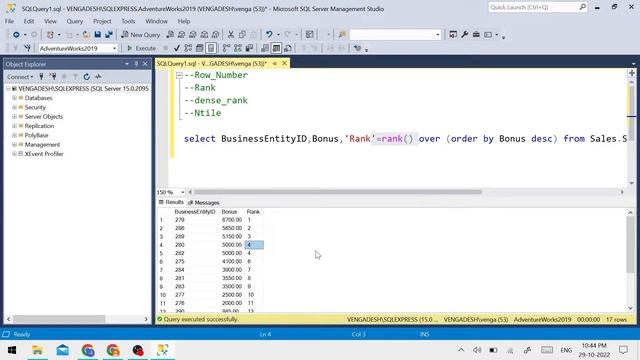Close the SQLQuery1.sql tab
This screenshot has height=360, width=640.
[x=284, y=63]
